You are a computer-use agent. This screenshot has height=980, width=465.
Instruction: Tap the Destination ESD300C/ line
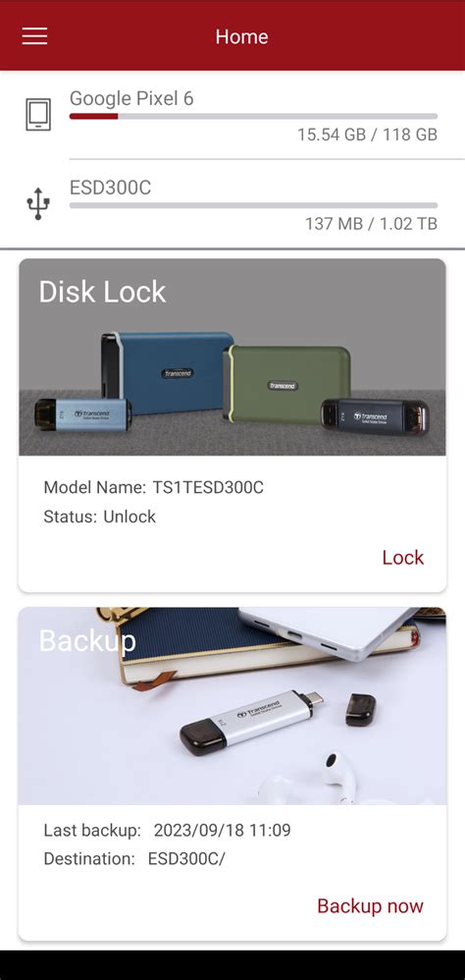click(x=134, y=859)
